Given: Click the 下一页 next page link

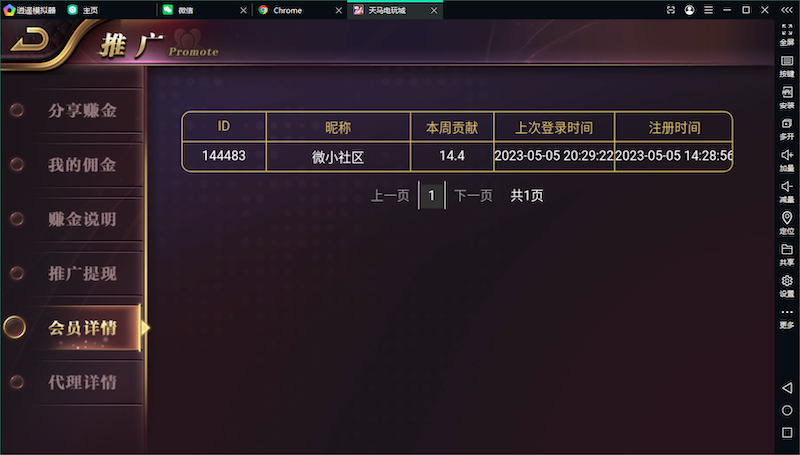Looking at the screenshot, I should point(473,196).
